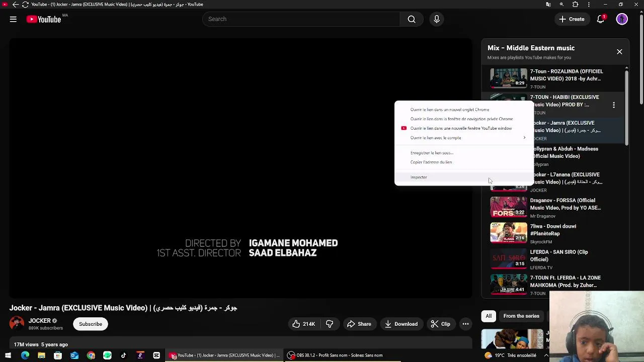
Task: Play 7-Toun ROZALINDA playlist thumbnail
Action: pyautogui.click(x=509, y=78)
